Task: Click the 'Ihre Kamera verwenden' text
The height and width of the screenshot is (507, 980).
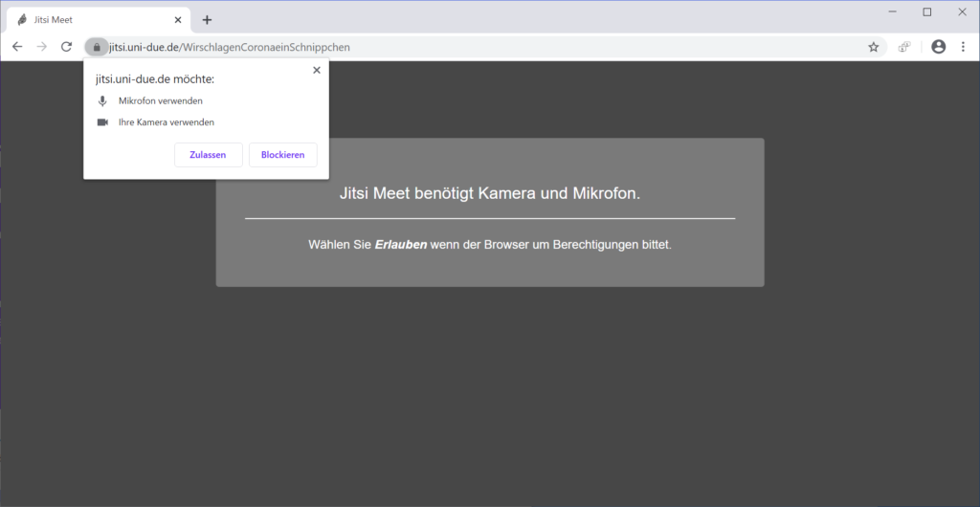Action: [167, 122]
